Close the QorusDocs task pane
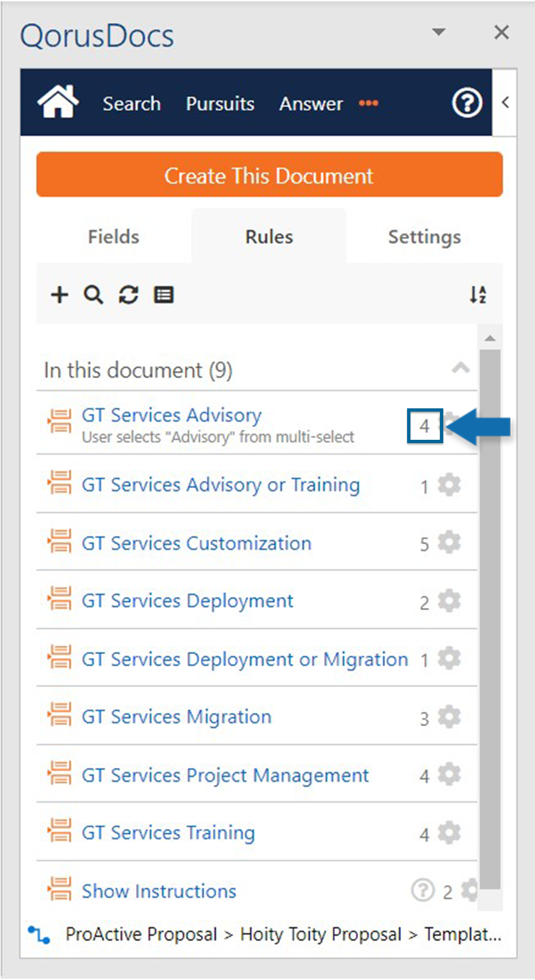This screenshot has width=535, height=980. tap(502, 32)
